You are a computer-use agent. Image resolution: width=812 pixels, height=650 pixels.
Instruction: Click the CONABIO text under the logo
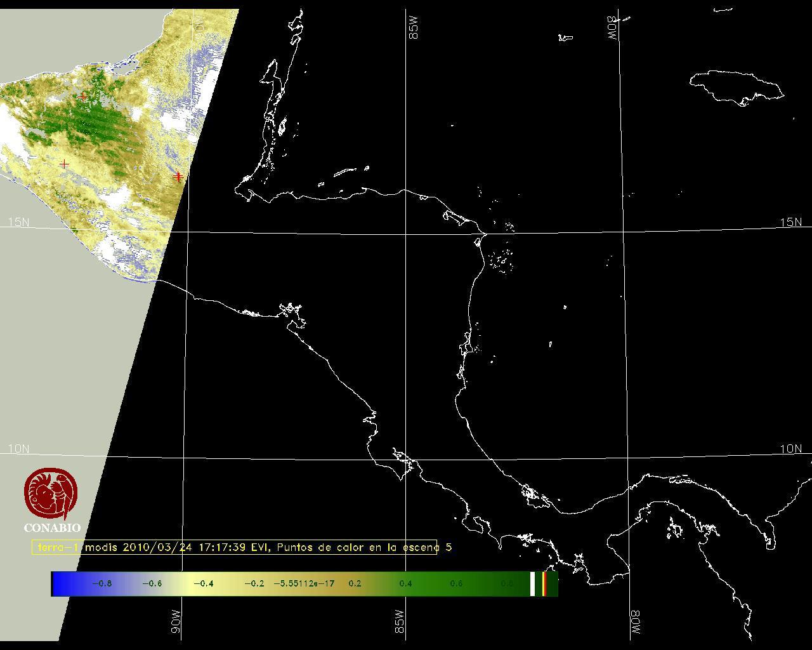click(x=52, y=528)
